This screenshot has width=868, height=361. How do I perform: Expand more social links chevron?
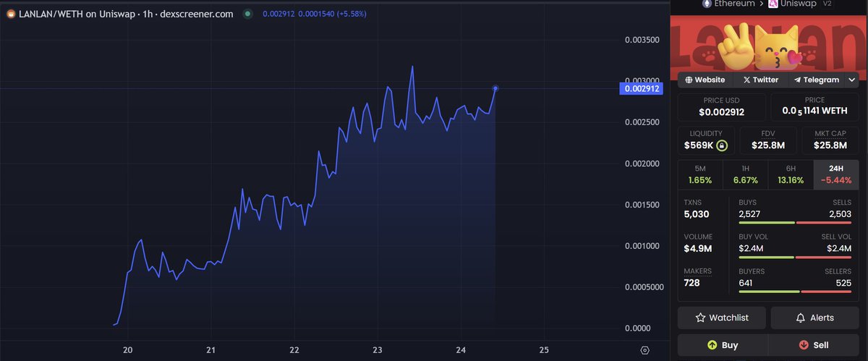point(852,80)
